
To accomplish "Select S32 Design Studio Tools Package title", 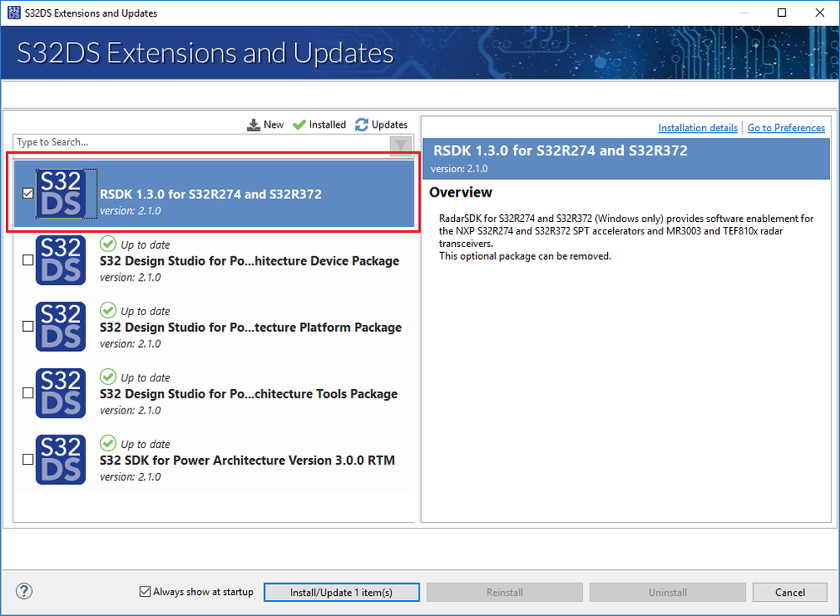I will [249, 393].
